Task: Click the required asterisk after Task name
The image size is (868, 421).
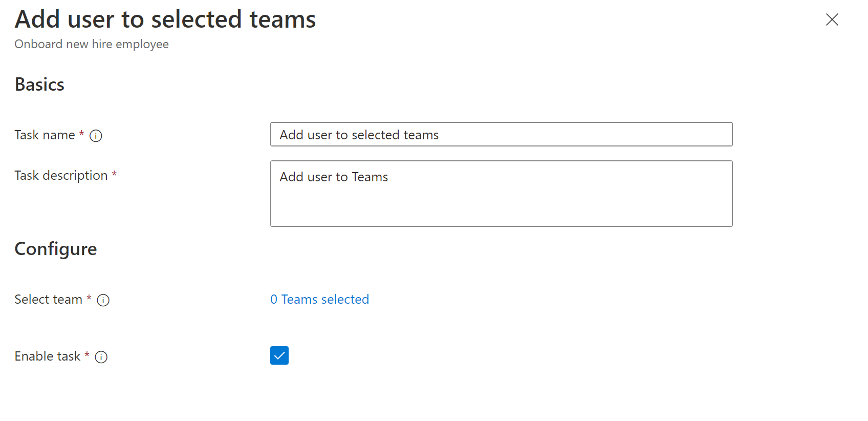Action: pyautogui.click(x=81, y=134)
